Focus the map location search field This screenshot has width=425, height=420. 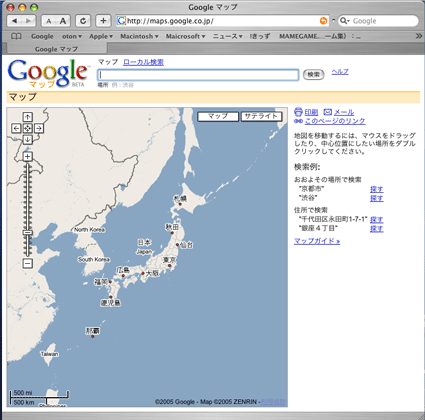coord(198,75)
